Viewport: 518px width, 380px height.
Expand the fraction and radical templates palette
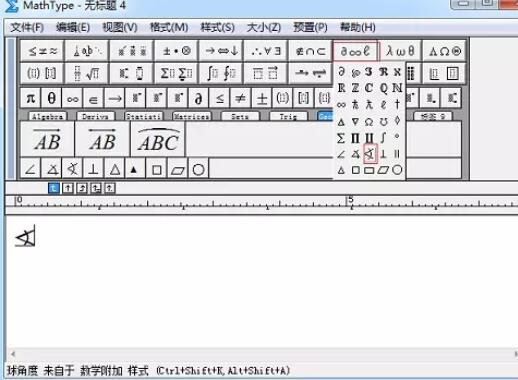[x=87, y=73]
